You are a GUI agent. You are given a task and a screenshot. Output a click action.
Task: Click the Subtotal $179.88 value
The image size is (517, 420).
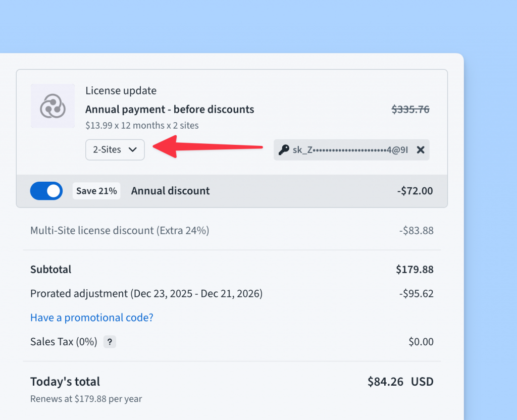[415, 269]
